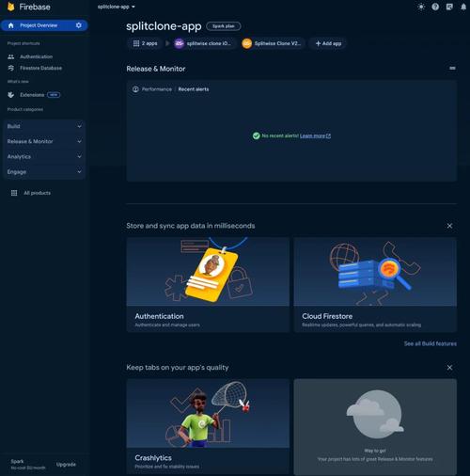Click the Spark No-cost plan label

(28, 465)
